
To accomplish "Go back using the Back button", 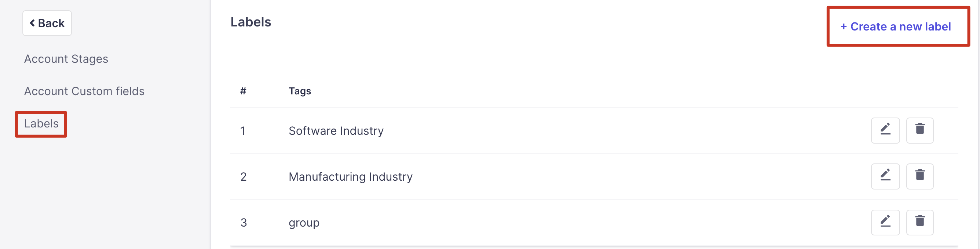I will [47, 23].
